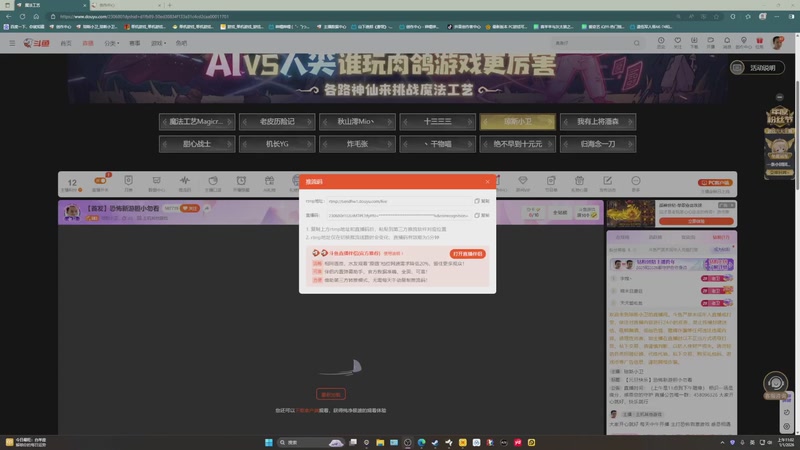This screenshot has height=450, width=800.
Task: Click the orange PC client button
Action: (x=715, y=182)
